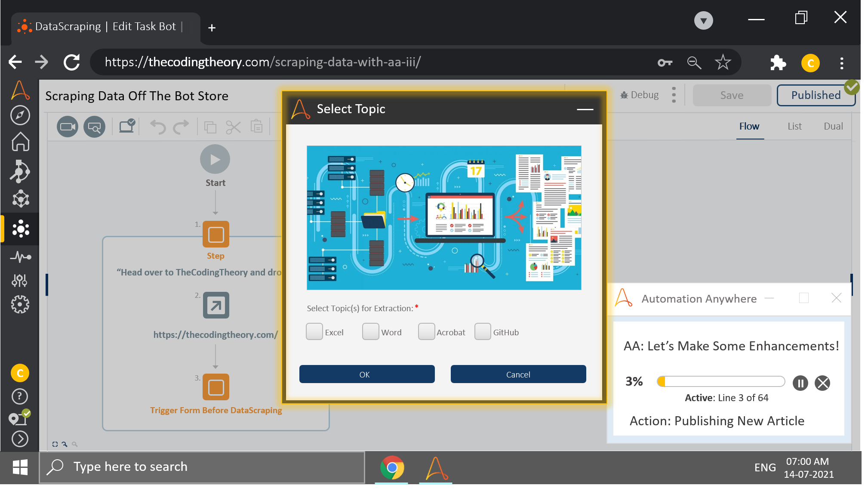Click the saved password key icon
The height and width of the screenshot is (498, 868).
coord(665,63)
